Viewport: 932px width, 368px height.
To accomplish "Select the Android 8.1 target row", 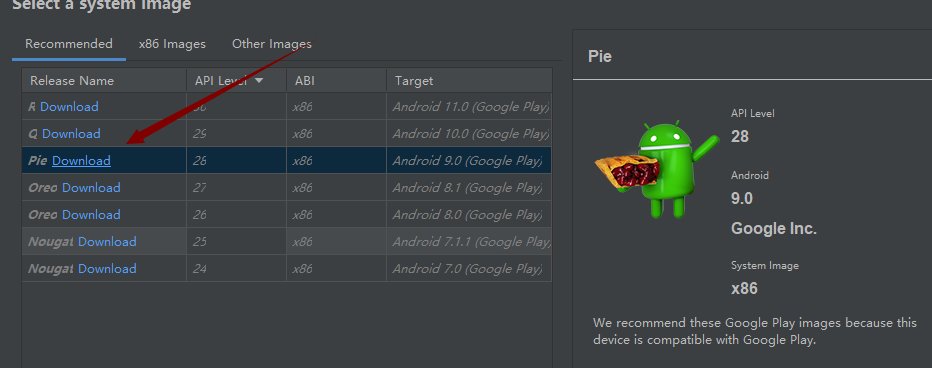I will [287, 188].
